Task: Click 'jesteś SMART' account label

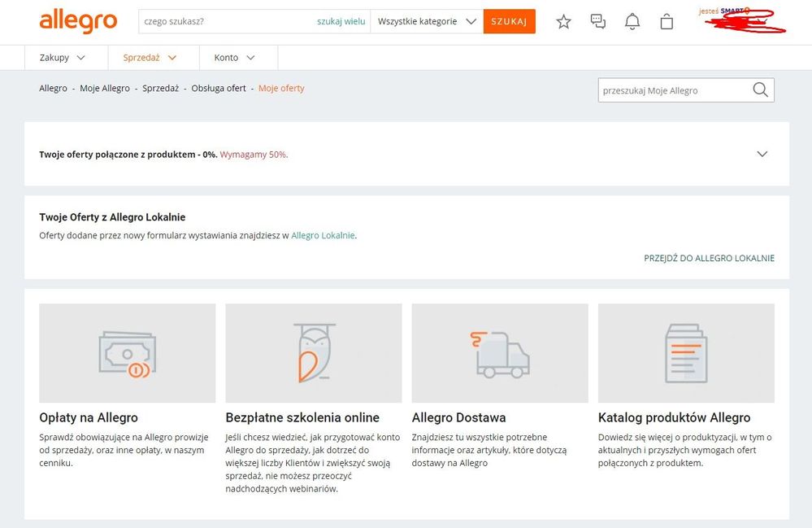Action: 723,11
